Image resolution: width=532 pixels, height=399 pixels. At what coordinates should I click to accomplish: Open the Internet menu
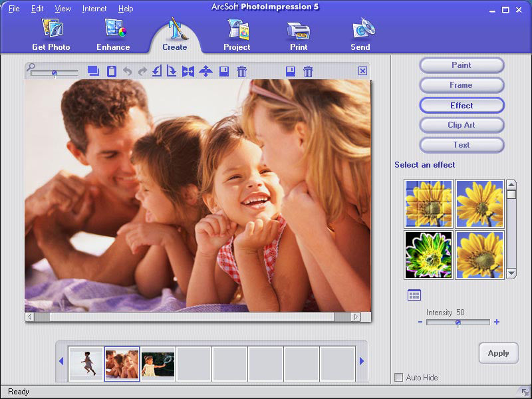pyautogui.click(x=94, y=9)
